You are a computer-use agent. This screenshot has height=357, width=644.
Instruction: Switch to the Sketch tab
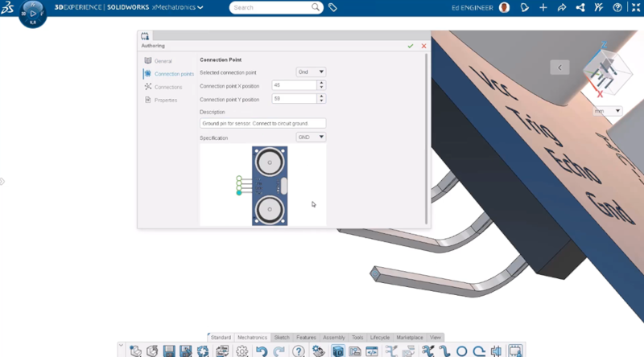282,338
